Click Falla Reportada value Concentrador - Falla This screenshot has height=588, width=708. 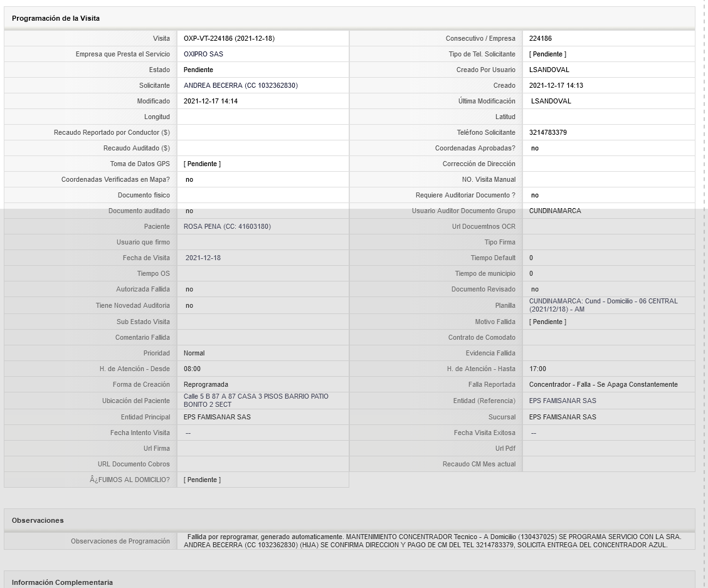point(603,384)
